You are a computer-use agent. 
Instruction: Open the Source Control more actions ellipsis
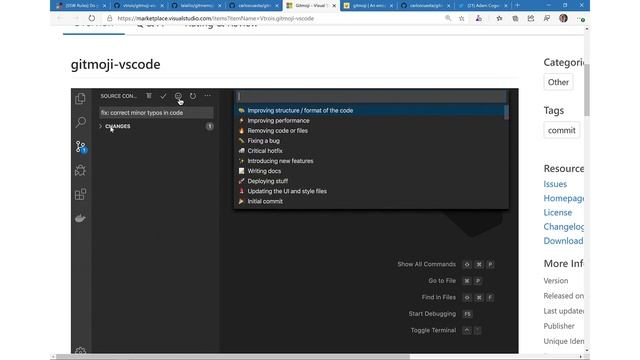(207, 96)
